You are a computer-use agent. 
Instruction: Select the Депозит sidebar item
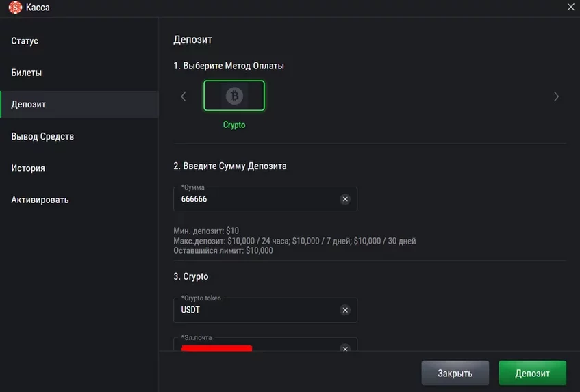click(29, 105)
